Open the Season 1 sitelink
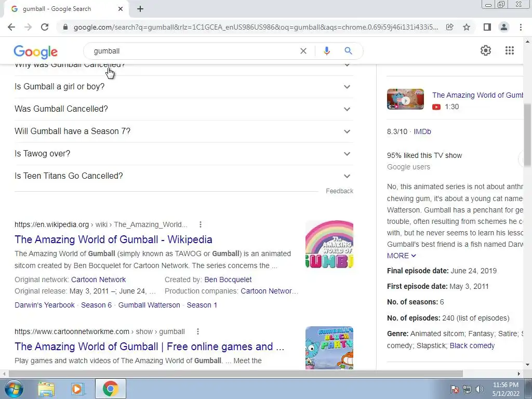 202,305
